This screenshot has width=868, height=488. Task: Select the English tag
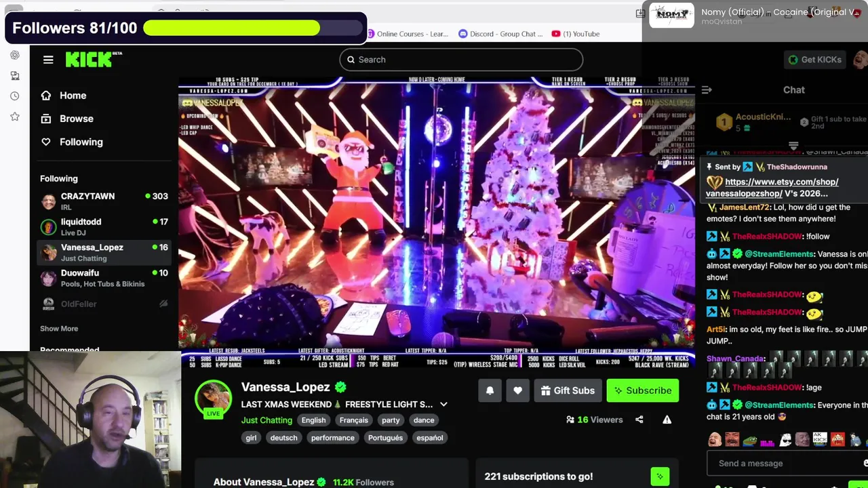313,420
